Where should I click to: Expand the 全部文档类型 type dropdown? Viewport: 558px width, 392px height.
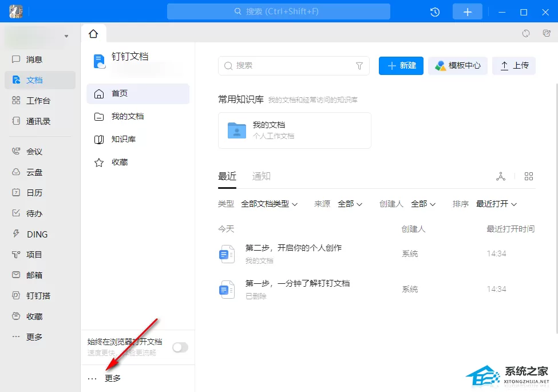pyautogui.click(x=269, y=204)
